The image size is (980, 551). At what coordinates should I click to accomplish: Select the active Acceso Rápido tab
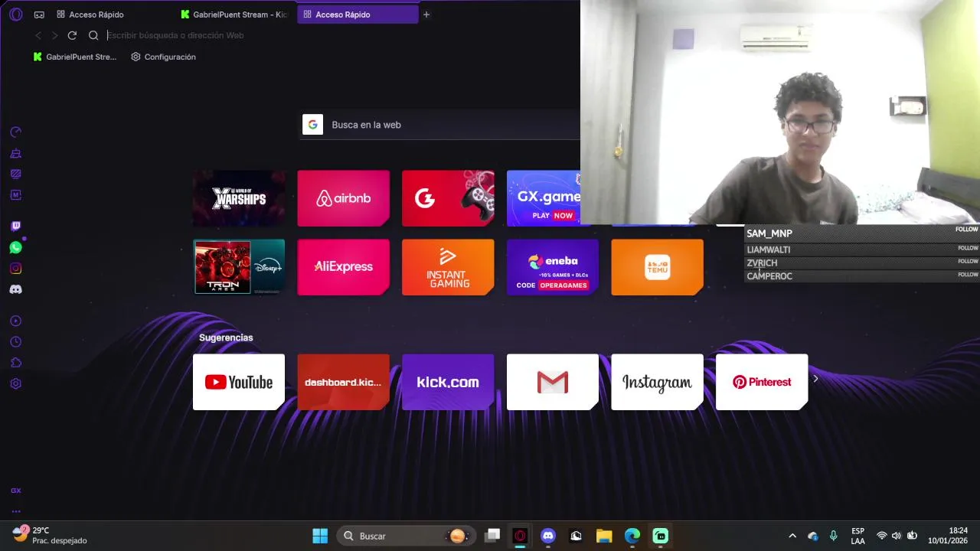point(358,15)
